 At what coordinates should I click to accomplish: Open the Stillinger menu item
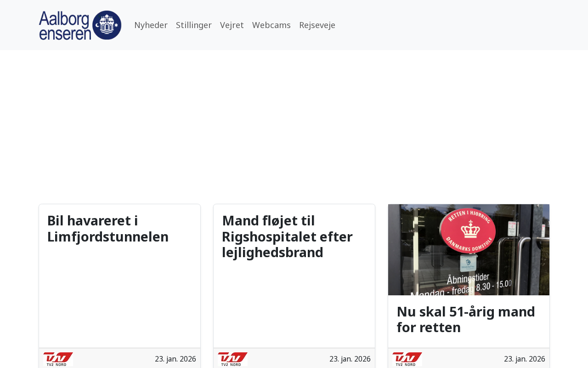pyautogui.click(x=194, y=25)
